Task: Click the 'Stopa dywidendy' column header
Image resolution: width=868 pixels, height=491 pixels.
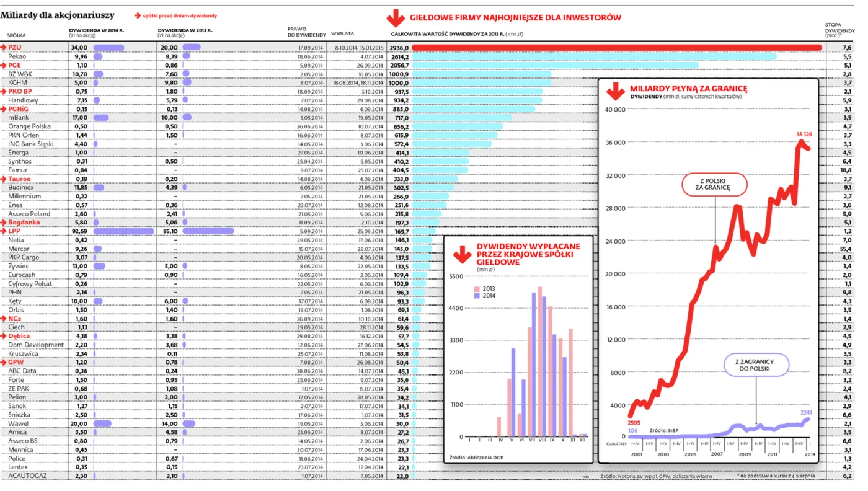Action: click(x=839, y=30)
